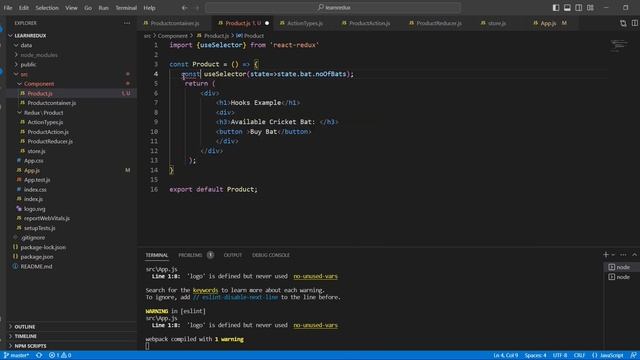Switch to DEBUG CONSOLE panel tab
The image size is (640, 360).
point(271,255)
